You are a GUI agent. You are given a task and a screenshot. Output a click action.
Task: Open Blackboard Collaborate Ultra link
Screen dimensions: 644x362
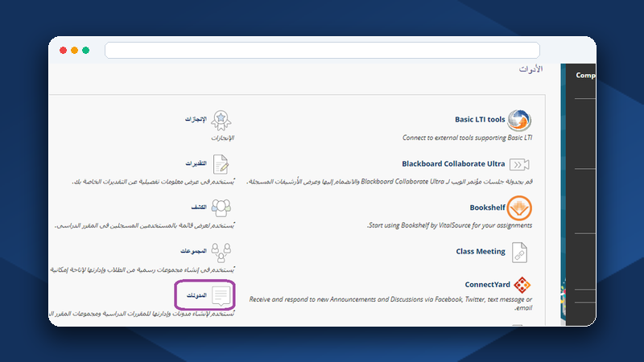(x=453, y=164)
